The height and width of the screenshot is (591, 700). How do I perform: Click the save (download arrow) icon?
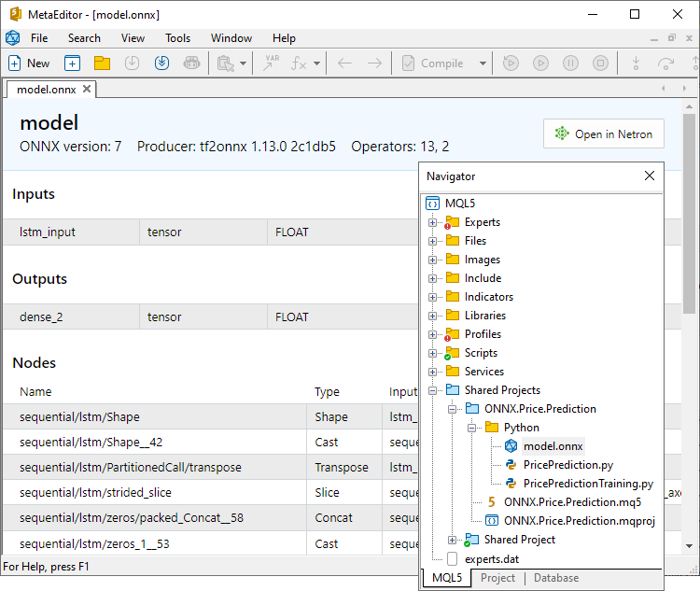pos(133,63)
